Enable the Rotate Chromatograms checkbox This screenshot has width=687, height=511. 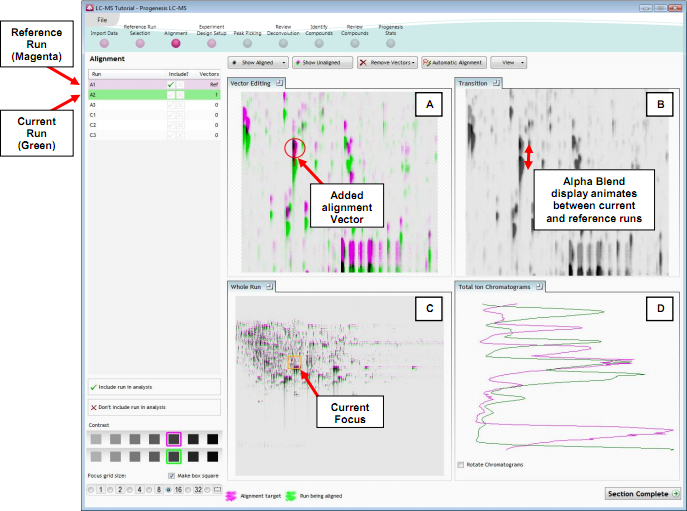[460, 465]
